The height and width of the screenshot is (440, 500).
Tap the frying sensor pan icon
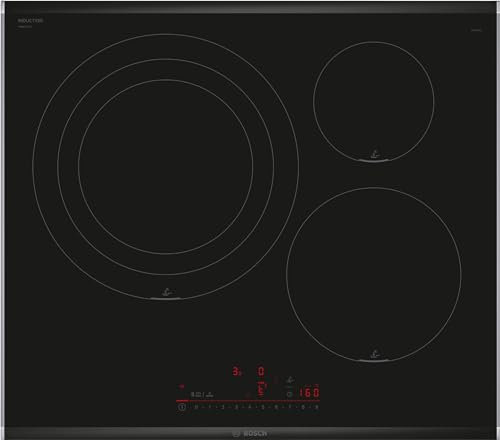(290, 380)
